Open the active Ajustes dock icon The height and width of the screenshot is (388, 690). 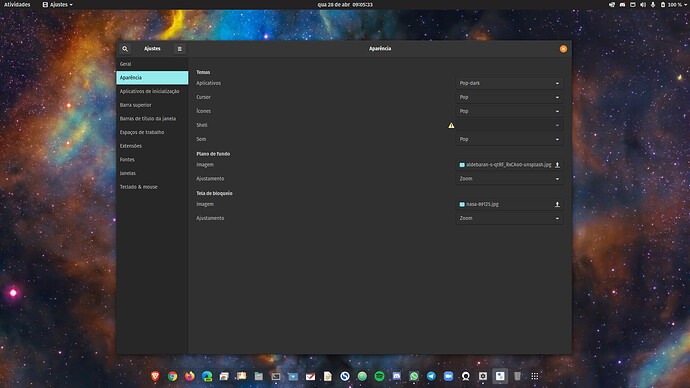500,376
